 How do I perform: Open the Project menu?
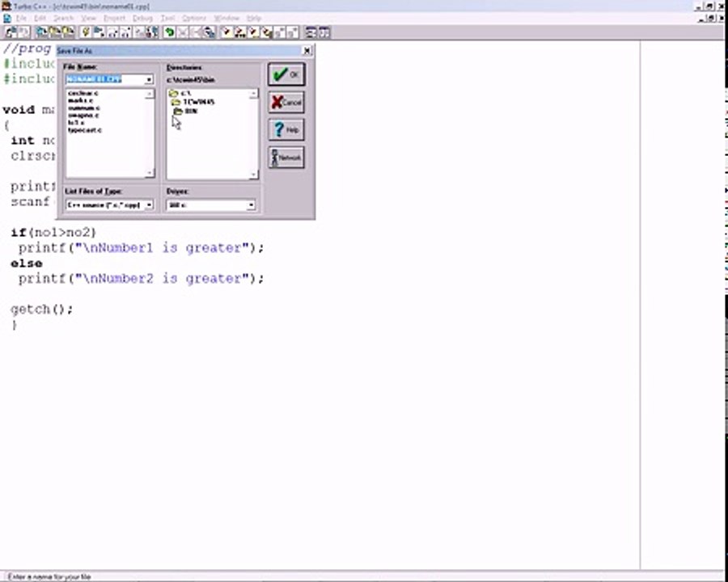click(114, 18)
